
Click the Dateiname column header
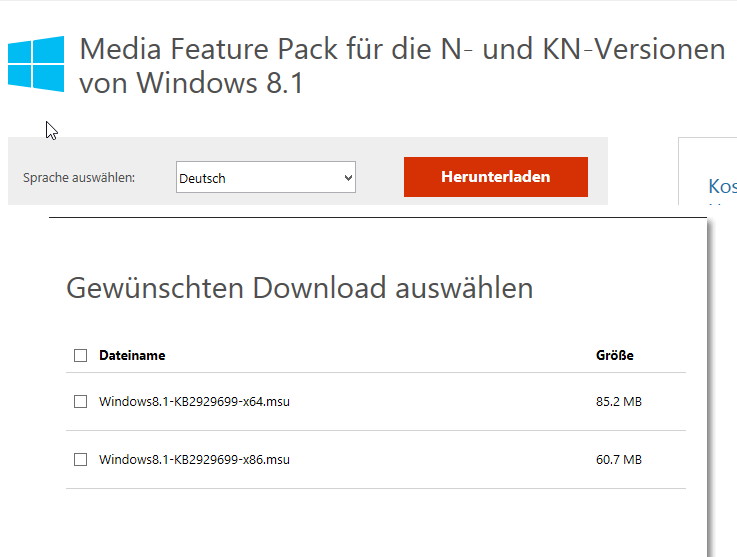pyautogui.click(x=132, y=355)
